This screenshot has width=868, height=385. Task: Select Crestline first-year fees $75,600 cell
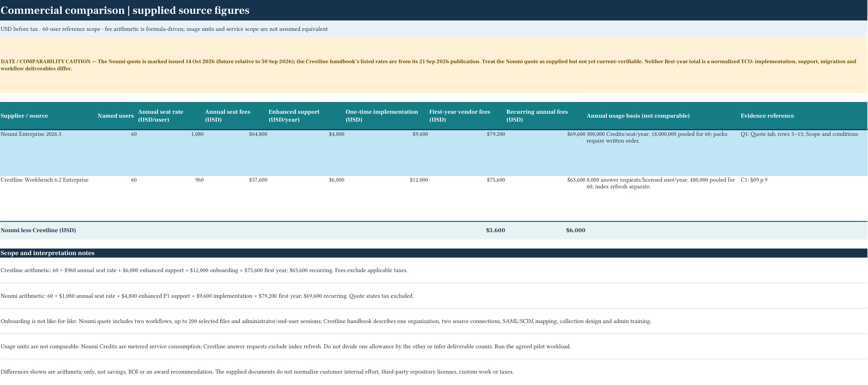click(467, 198)
